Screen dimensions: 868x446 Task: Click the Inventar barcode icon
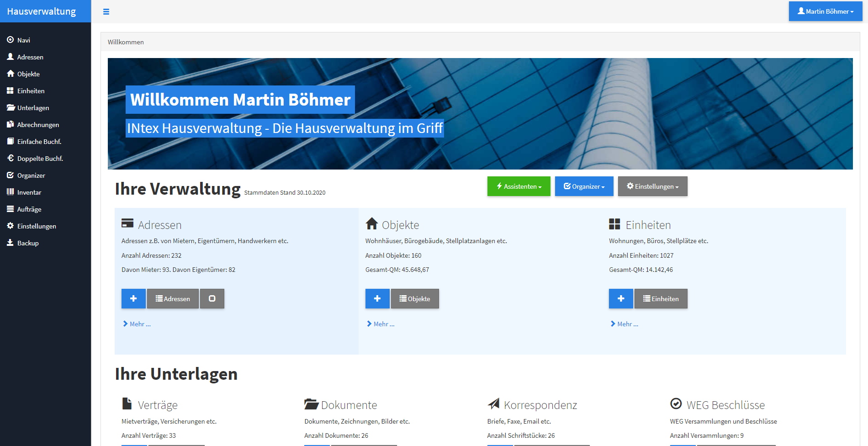pos(10,192)
